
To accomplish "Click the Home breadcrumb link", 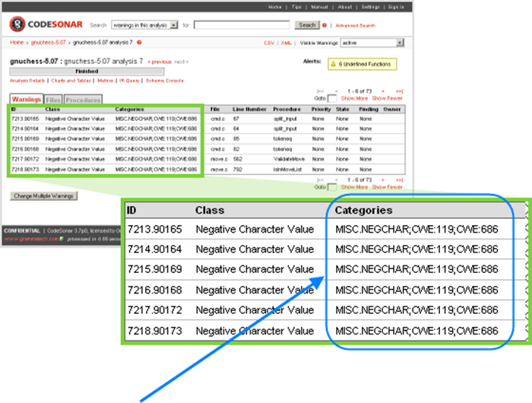I will pos(17,43).
